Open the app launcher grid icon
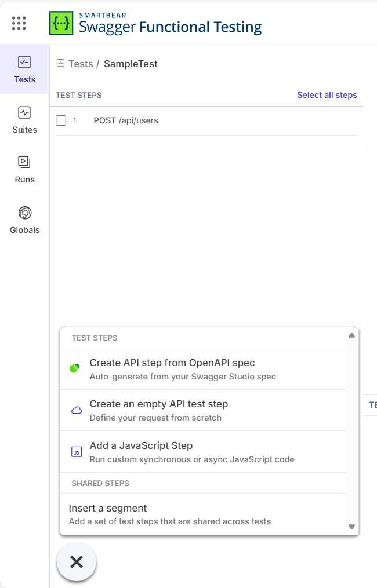The height and width of the screenshot is (588, 377). [x=19, y=23]
